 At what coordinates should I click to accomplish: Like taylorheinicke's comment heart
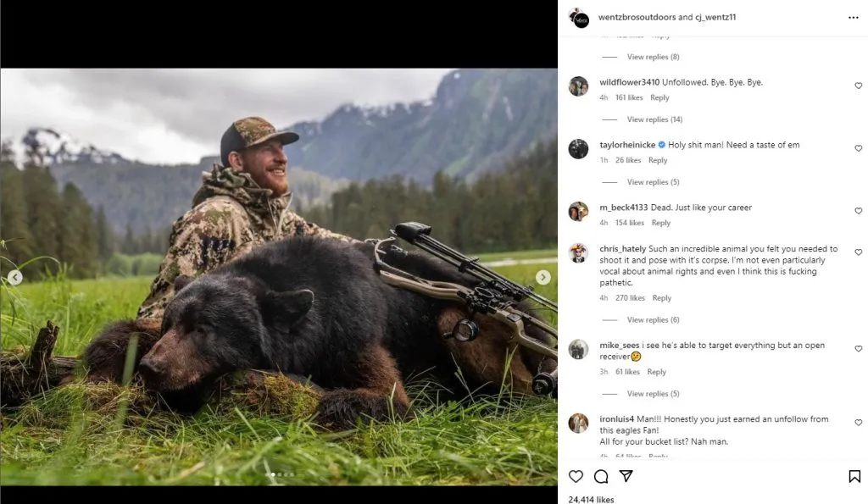pyautogui.click(x=858, y=148)
